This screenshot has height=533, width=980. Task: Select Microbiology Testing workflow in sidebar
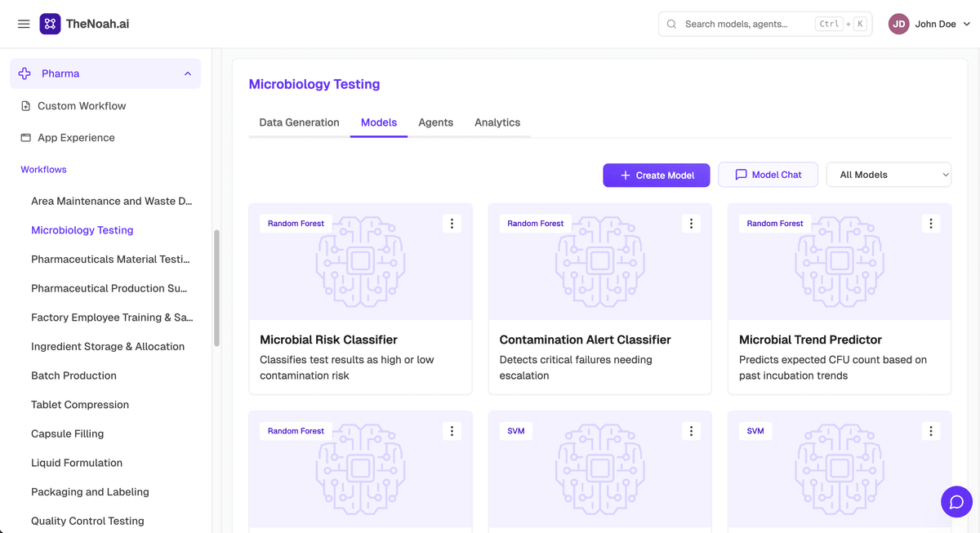[x=82, y=230]
